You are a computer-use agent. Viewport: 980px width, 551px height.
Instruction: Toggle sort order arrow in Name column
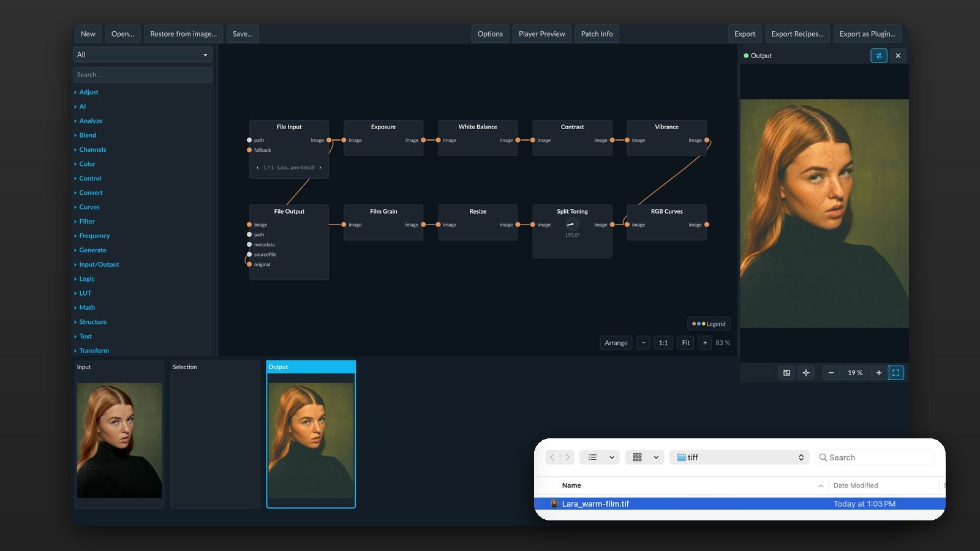point(821,485)
